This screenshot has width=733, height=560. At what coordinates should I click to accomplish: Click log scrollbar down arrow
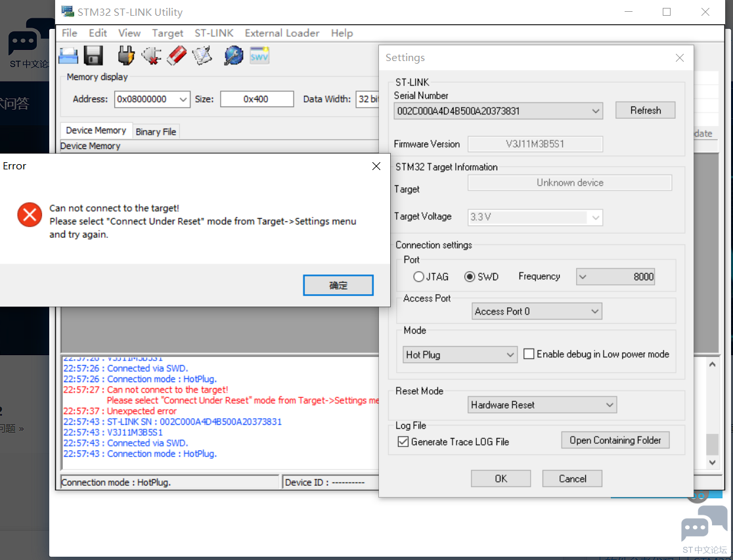click(712, 463)
